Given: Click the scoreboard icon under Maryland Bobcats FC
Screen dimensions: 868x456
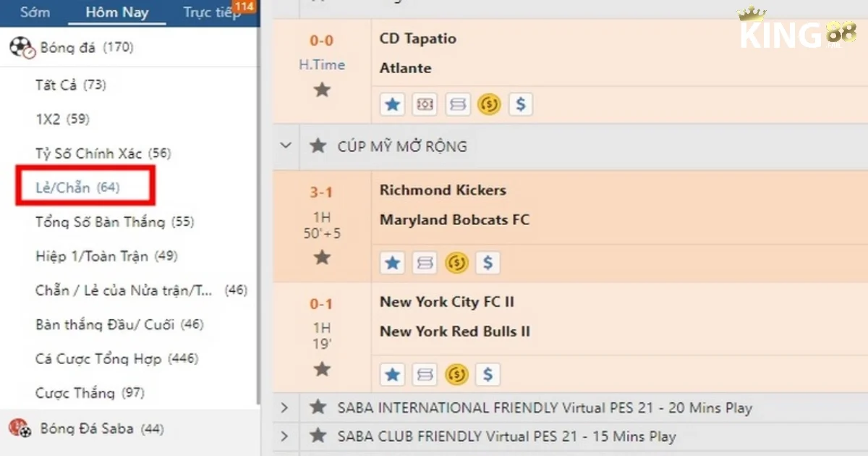Looking at the screenshot, I should point(425,263).
